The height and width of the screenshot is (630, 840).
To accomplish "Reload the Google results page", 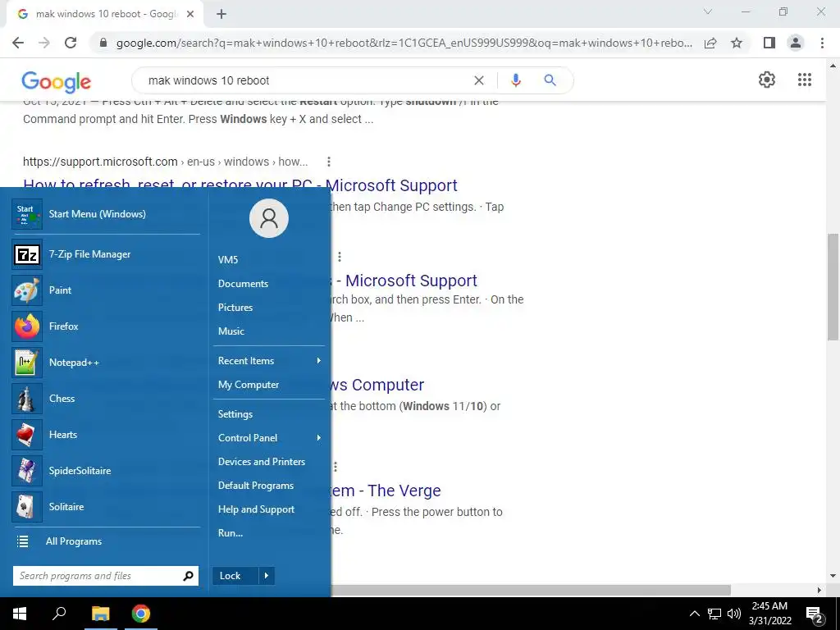I will pyautogui.click(x=71, y=43).
